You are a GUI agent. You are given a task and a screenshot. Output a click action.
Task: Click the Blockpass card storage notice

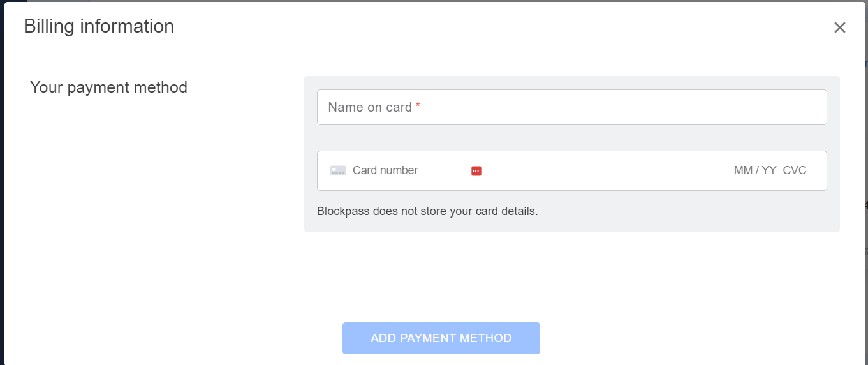(427, 211)
